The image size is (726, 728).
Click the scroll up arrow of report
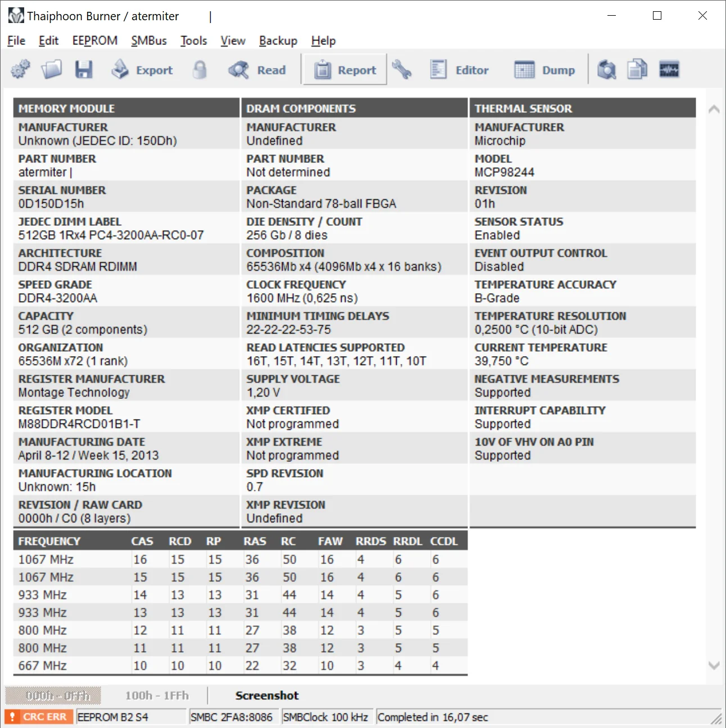(714, 109)
